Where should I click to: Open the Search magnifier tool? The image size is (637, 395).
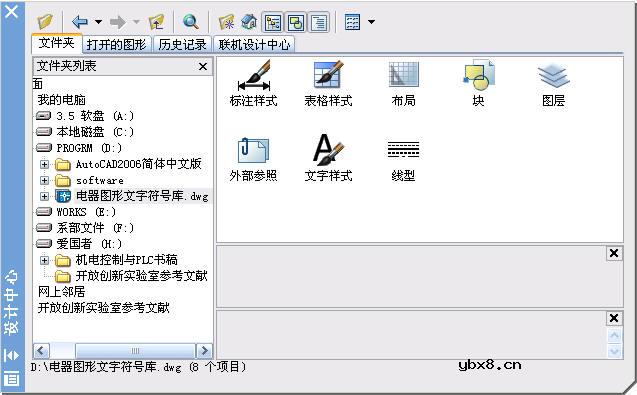pyautogui.click(x=191, y=22)
